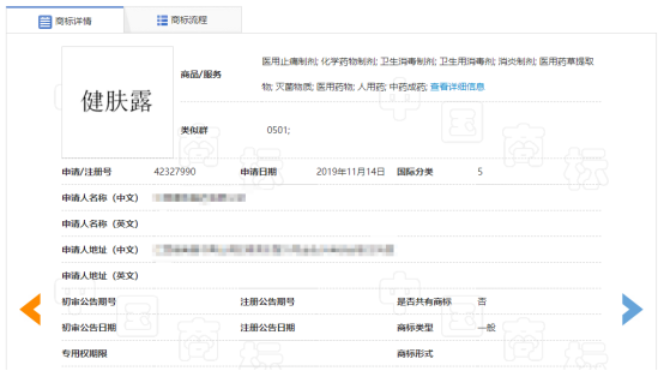Click the goods list starting 医用止痛制剂
The height and width of the screenshot is (378, 662).
(428, 74)
